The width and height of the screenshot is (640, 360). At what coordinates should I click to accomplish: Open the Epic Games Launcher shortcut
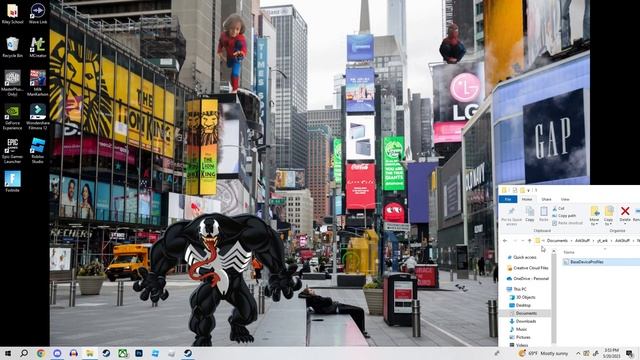[12, 151]
